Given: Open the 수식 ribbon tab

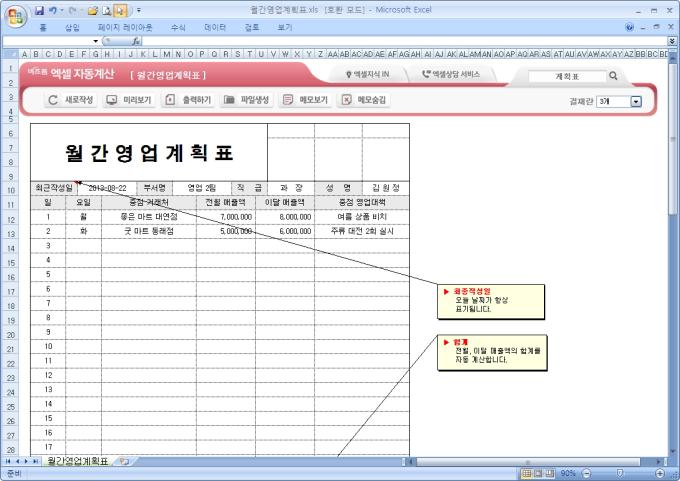Looking at the screenshot, I should [x=178, y=27].
